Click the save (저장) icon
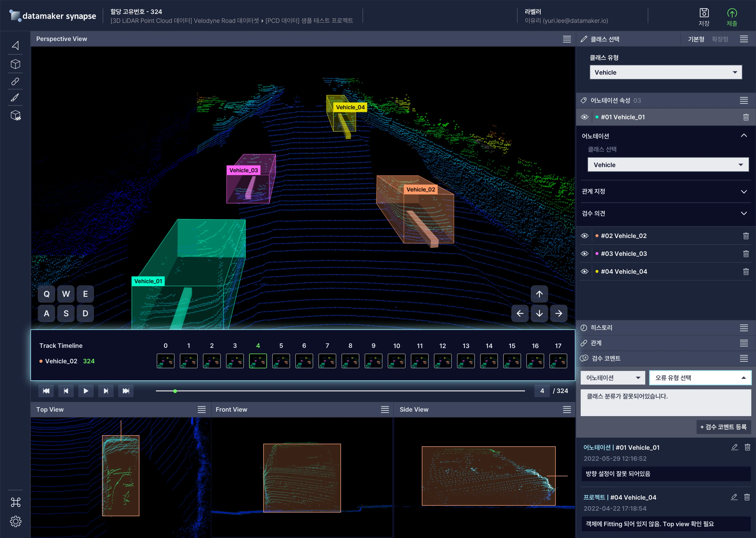The image size is (756, 538). click(x=704, y=13)
